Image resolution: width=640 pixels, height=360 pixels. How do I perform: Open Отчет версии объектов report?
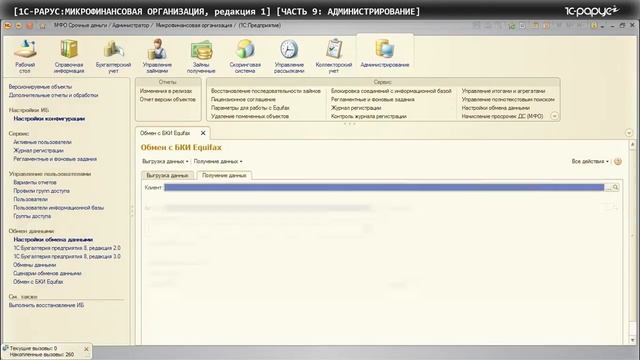167,100
